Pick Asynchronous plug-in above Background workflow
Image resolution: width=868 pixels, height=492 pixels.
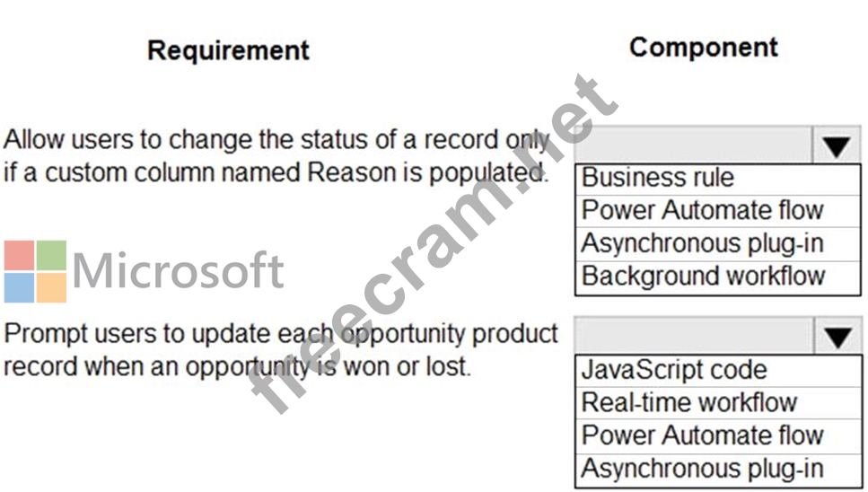click(x=702, y=242)
